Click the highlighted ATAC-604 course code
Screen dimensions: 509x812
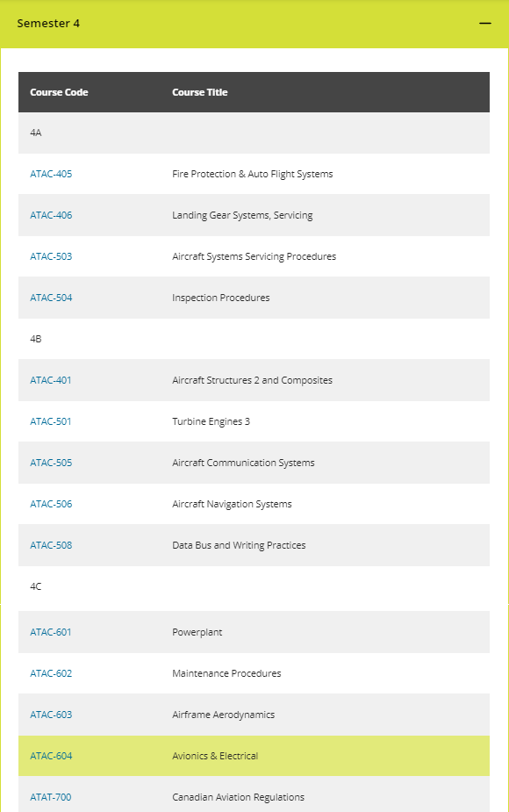coord(51,756)
